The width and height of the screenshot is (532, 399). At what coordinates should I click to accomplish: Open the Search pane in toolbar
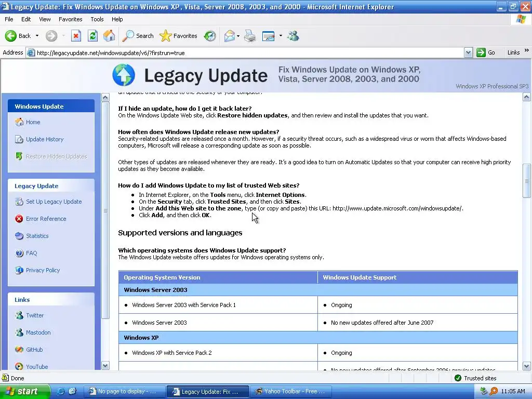(138, 36)
